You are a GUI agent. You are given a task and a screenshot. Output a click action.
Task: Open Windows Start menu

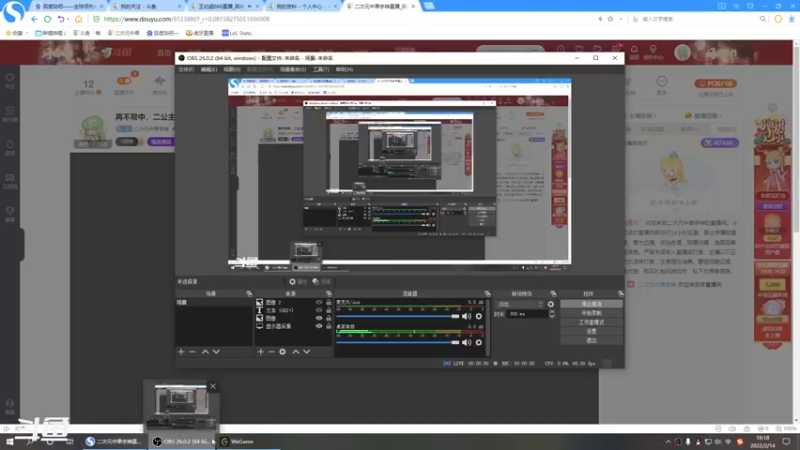pos(9,441)
